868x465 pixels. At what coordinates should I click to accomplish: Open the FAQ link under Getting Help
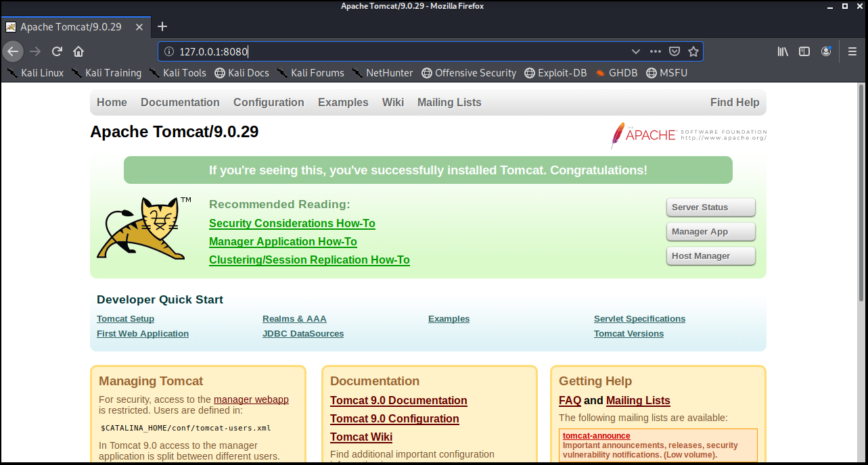(x=570, y=401)
